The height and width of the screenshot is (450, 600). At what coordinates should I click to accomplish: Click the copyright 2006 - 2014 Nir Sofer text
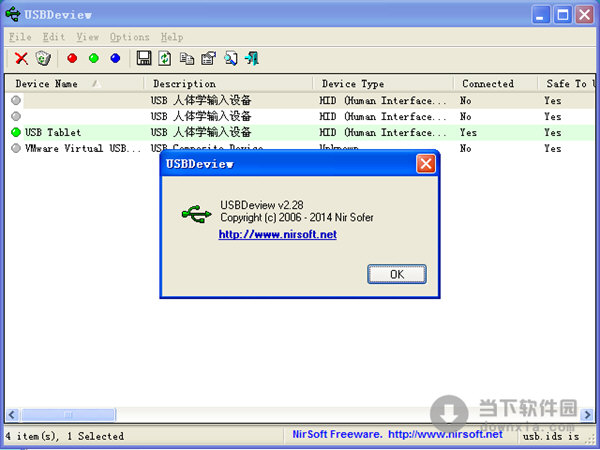(x=297, y=217)
